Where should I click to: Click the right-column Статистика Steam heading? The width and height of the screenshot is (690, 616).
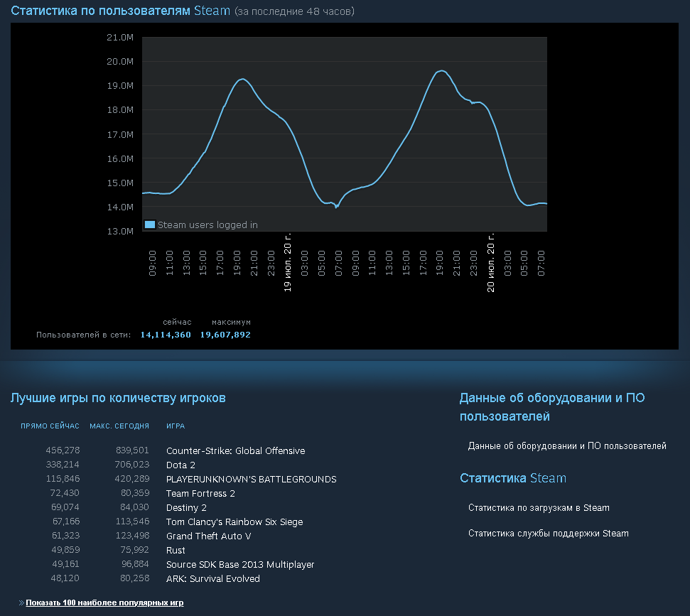point(513,478)
